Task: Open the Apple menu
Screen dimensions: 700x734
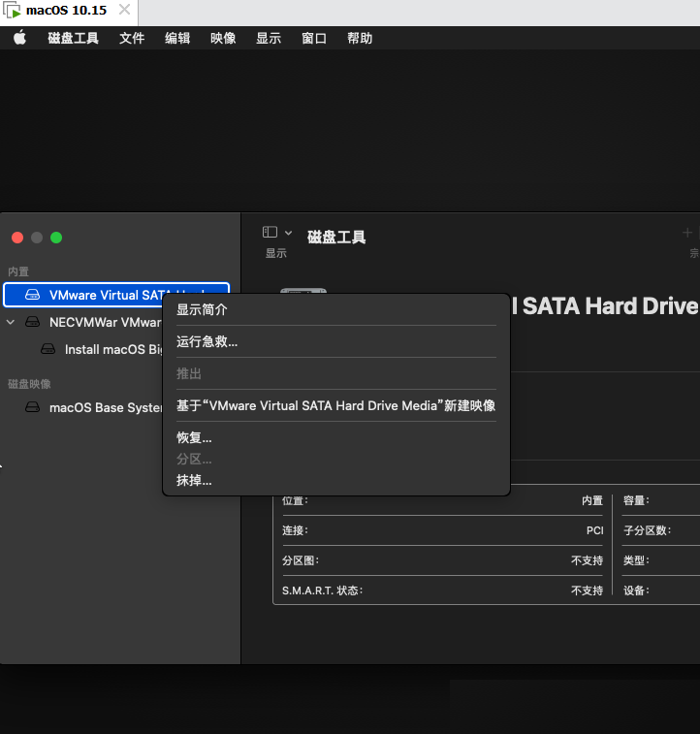Action: tap(19, 38)
